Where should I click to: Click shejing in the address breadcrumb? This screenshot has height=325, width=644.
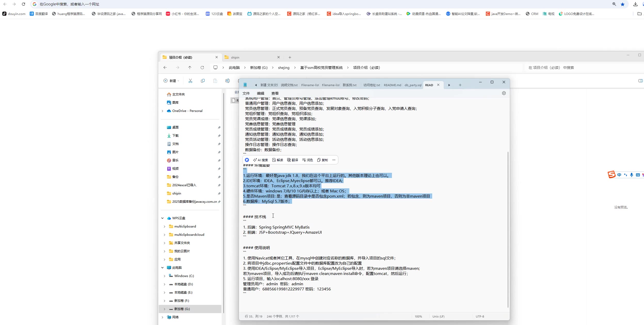284,68
